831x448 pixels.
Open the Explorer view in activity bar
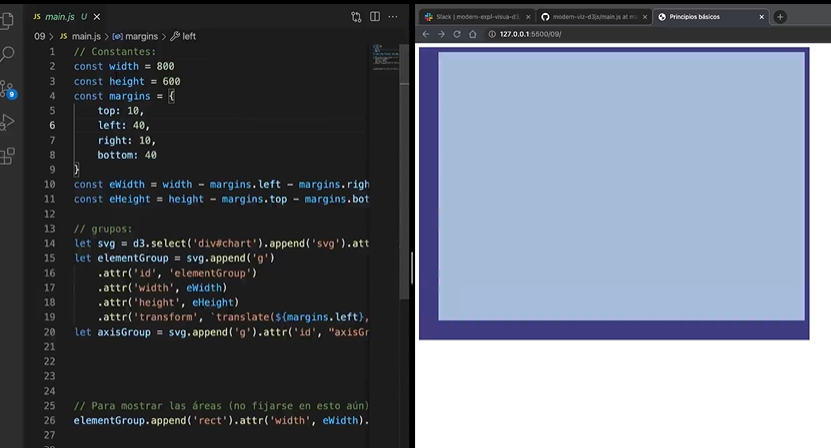click(x=7, y=20)
